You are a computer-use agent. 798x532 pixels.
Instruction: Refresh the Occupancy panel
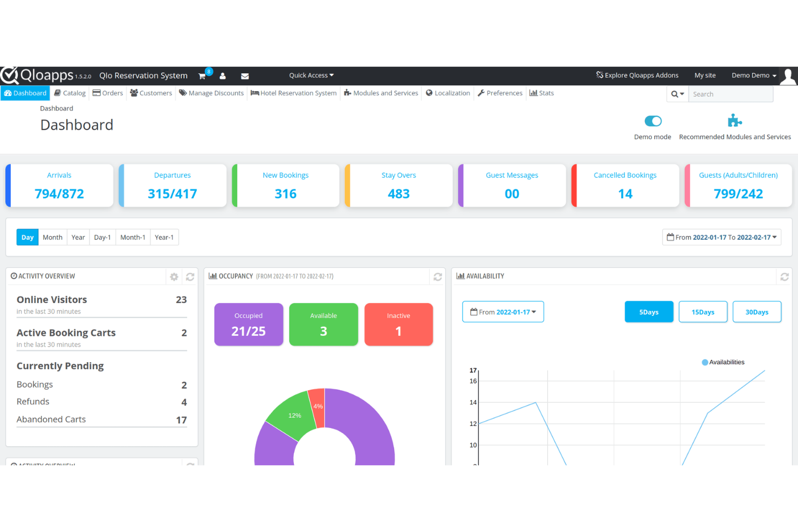[x=438, y=277]
